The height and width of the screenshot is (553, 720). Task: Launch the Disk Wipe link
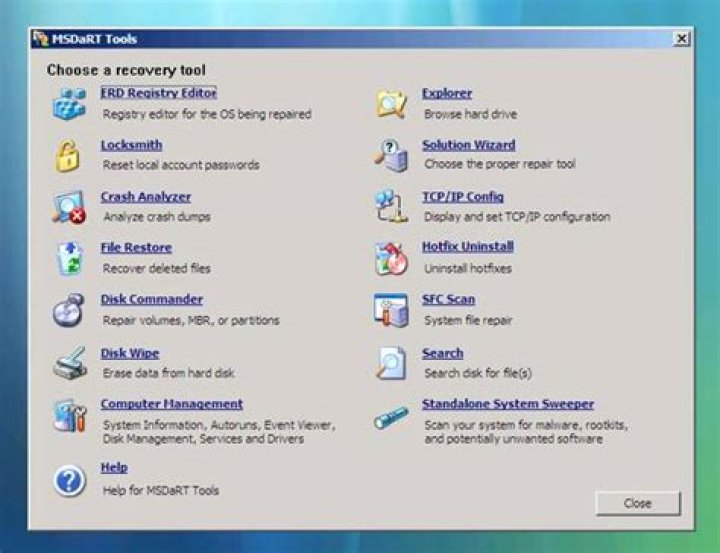point(130,353)
